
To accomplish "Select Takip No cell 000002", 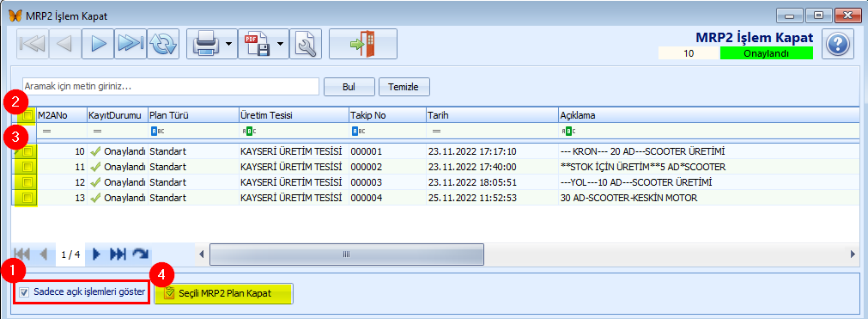I will pyautogui.click(x=387, y=167).
